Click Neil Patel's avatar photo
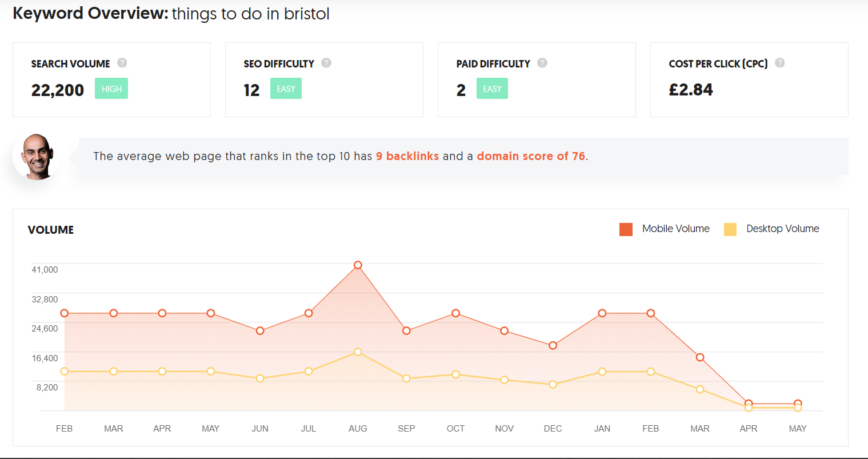Viewport: 868px width, 459px height. (37, 155)
